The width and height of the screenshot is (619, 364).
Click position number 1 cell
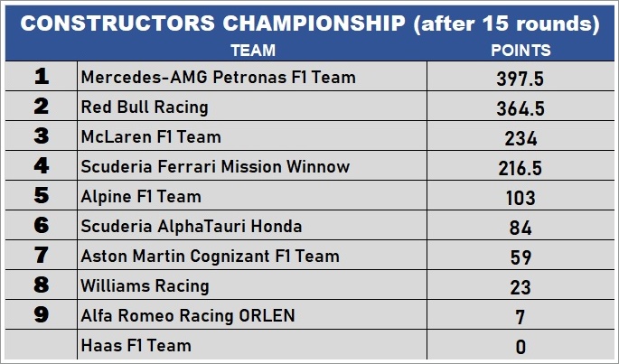(41, 78)
